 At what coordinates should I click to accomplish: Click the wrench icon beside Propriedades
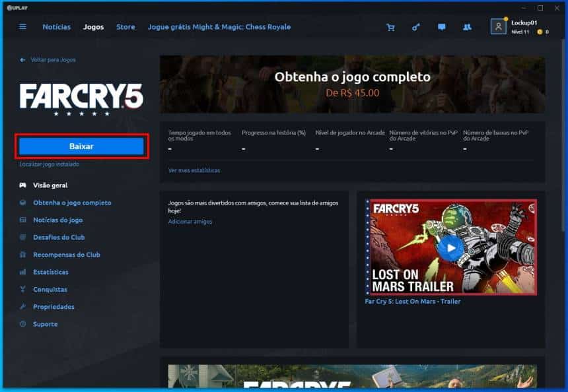coord(23,307)
